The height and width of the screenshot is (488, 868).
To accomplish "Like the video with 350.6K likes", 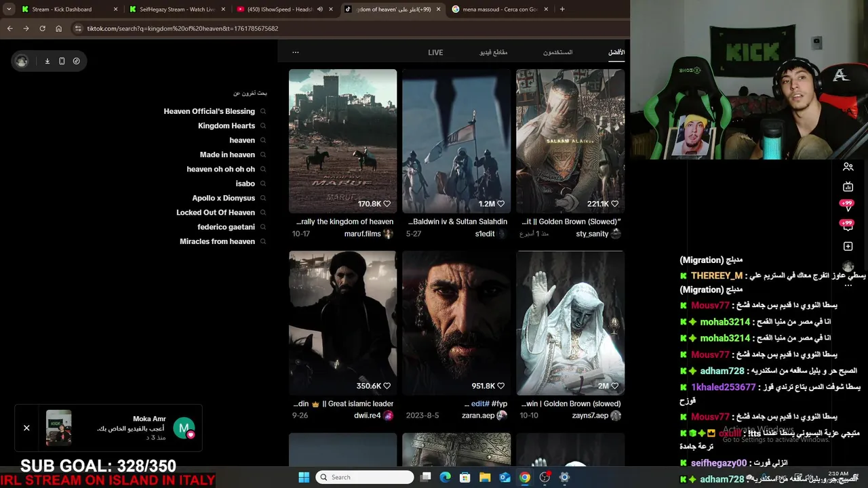I will click(387, 386).
